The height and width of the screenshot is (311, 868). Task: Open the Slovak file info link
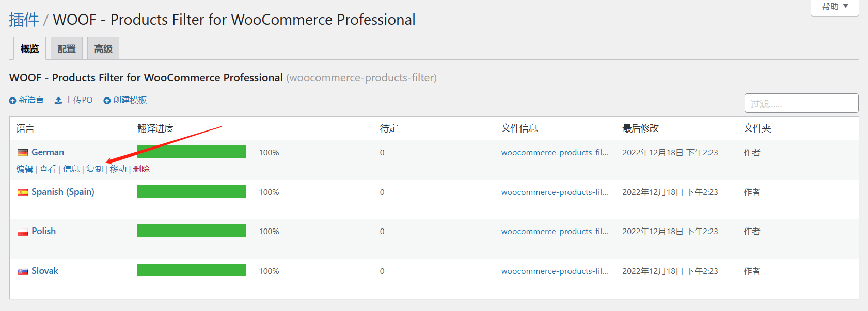pyautogui.click(x=554, y=271)
